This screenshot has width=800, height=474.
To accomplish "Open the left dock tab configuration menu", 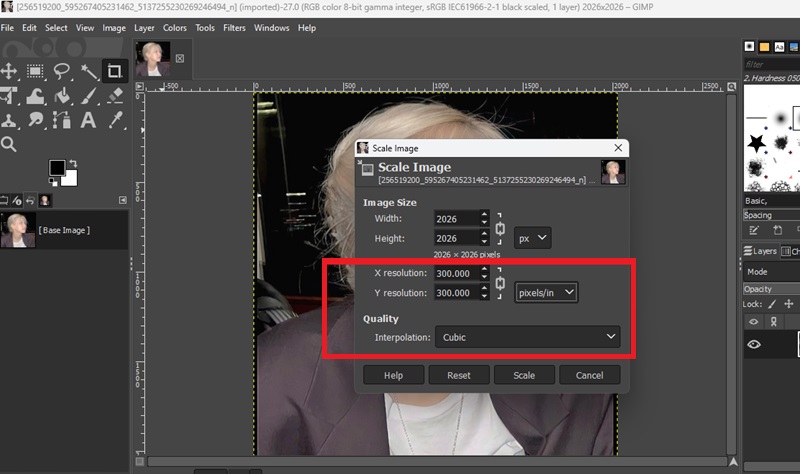I will [122, 200].
